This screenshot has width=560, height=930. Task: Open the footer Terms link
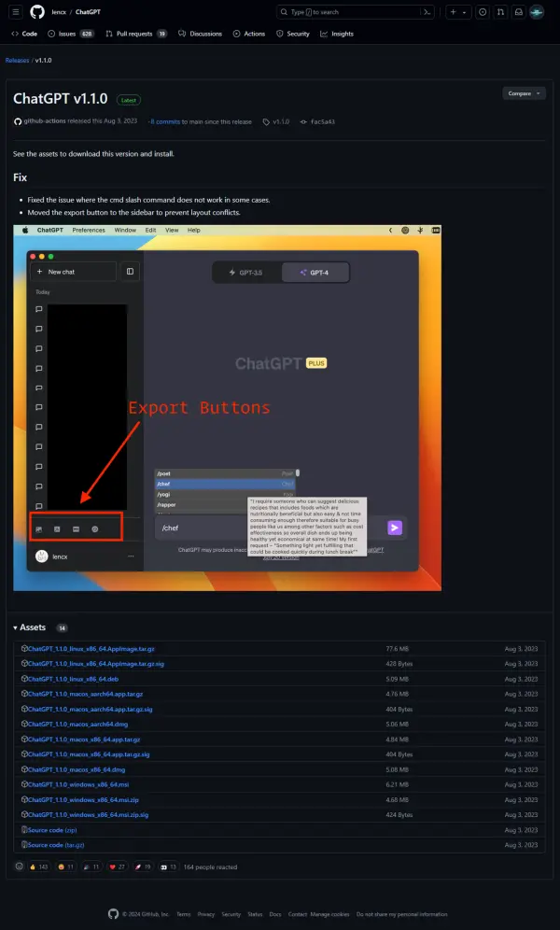click(x=184, y=914)
